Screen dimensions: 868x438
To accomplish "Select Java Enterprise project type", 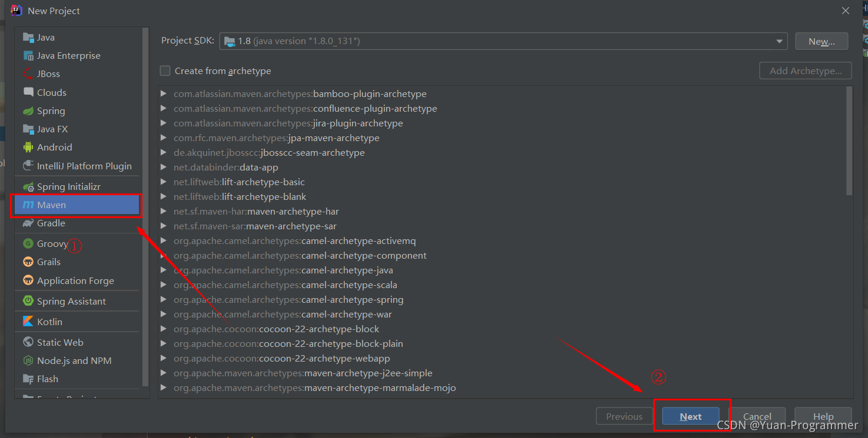I will click(78, 56).
